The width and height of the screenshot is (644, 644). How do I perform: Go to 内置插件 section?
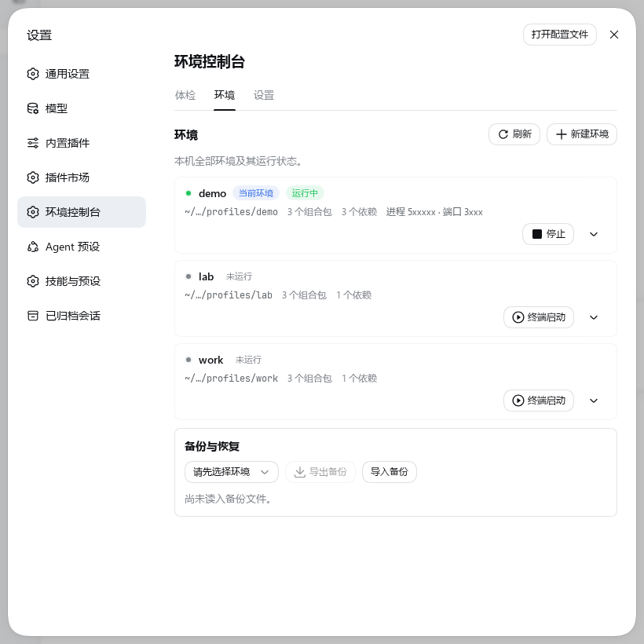tap(82, 143)
